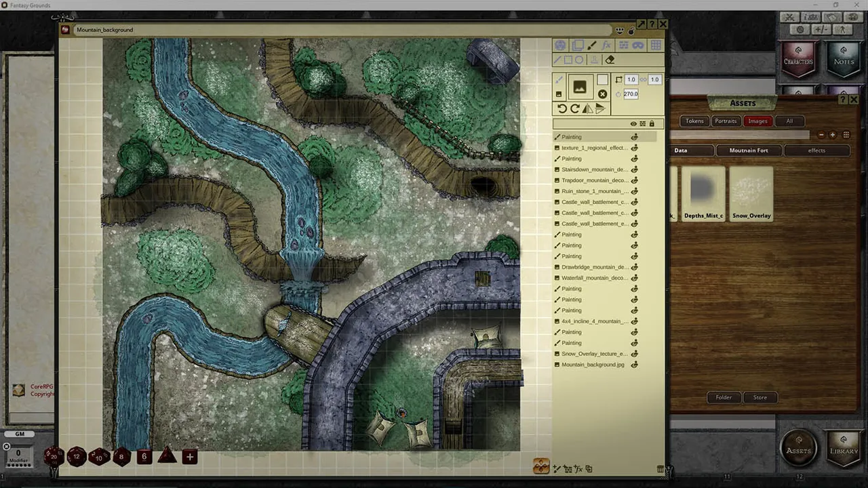Select the Snow_Overlay_tecture layer
The image size is (868, 488).
pyautogui.click(x=595, y=354)
